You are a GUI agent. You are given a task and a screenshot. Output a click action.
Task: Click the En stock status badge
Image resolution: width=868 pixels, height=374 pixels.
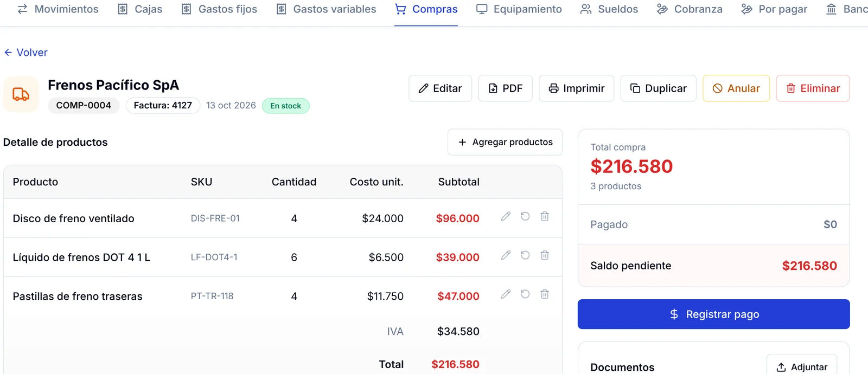(x=285, y=106)
